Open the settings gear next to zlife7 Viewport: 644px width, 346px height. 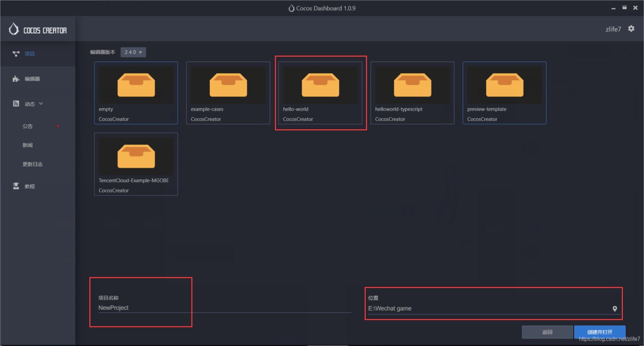click(x=631, y=29)
